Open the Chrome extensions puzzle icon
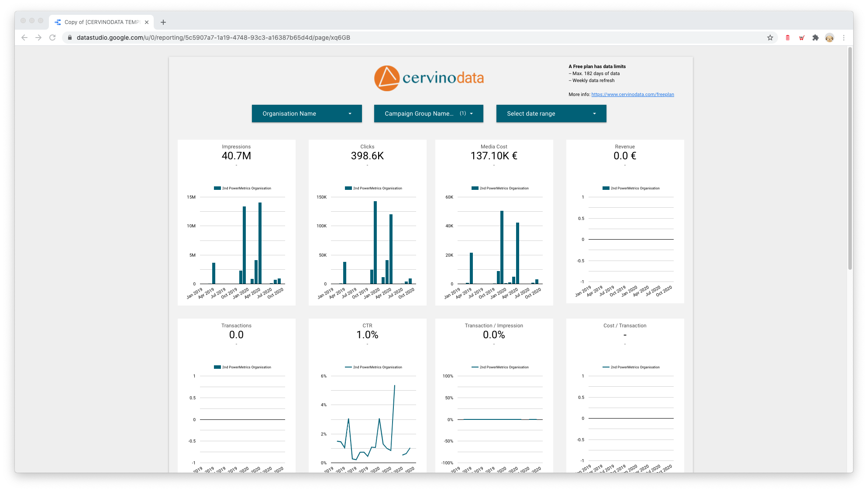The image size is (868, 491). pos(815,38)
